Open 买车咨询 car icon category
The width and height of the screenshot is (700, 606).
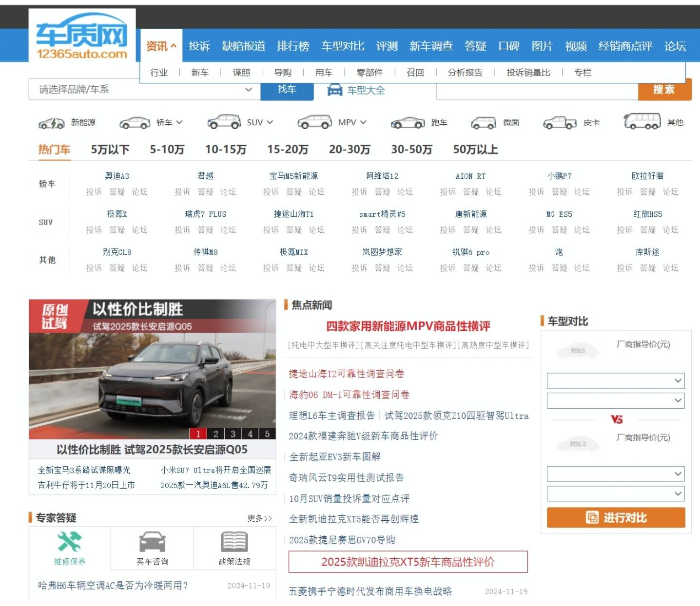coord(152,542)
